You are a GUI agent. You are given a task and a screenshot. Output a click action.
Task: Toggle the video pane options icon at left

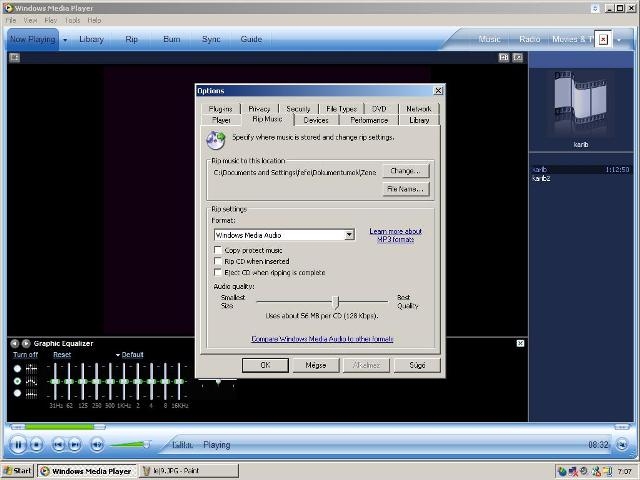click(14, 58)
